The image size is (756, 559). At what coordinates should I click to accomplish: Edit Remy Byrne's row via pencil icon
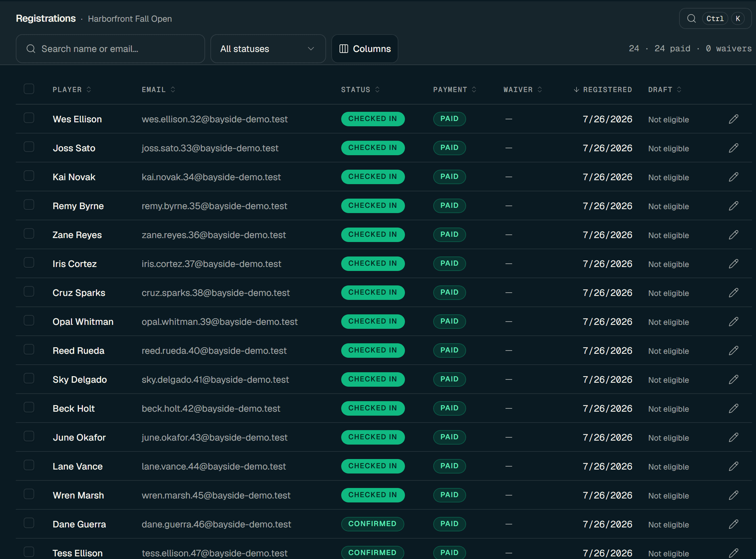coord(733,206)
